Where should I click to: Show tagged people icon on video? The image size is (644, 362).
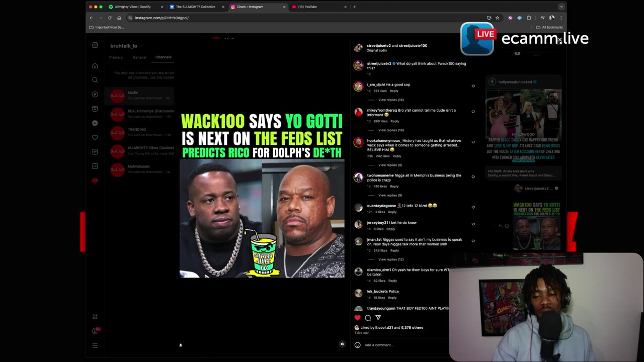tap(181, 345)
